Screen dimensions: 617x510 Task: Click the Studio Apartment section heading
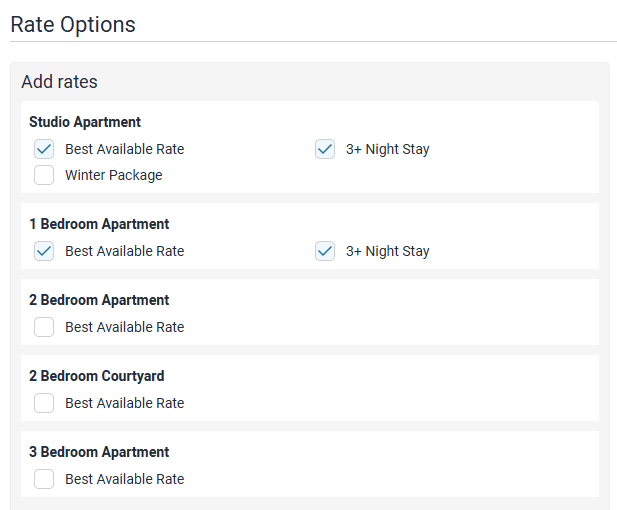pyautogui.click(x=85, y=122)
